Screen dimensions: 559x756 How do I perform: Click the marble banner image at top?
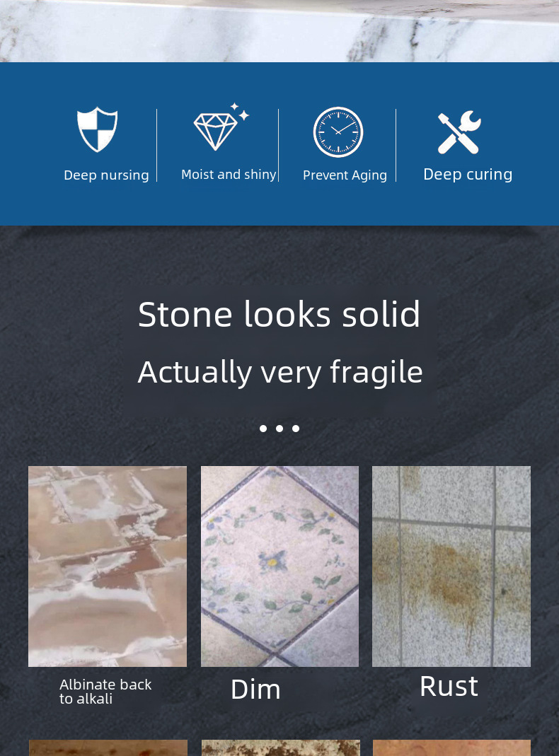(x=279, y=31)
